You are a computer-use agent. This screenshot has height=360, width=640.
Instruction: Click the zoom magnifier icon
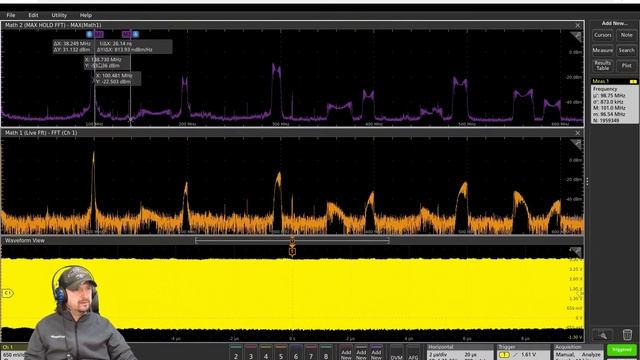602,335
